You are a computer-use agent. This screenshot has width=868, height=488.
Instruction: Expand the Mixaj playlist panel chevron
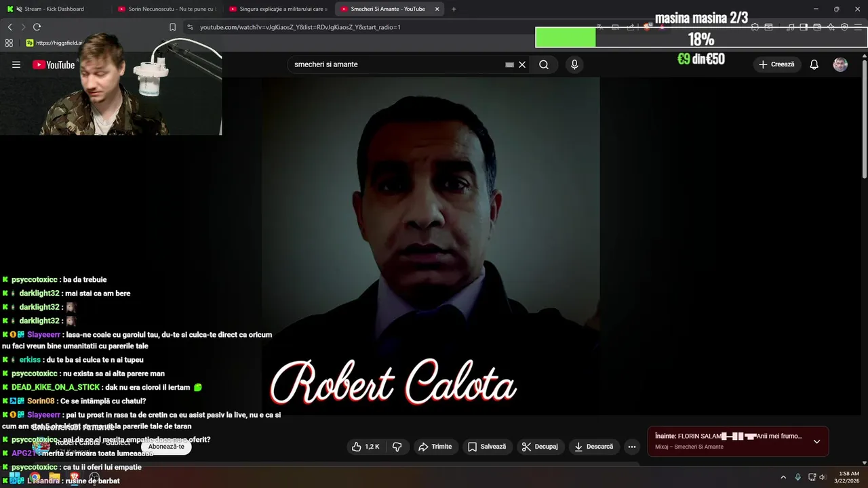[x=816, y=441]
